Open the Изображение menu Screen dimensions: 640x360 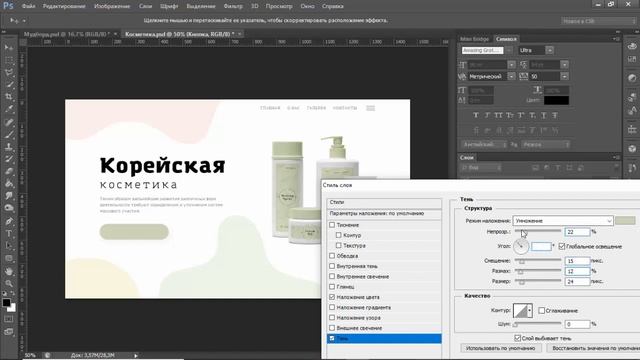tap(112, 6)
